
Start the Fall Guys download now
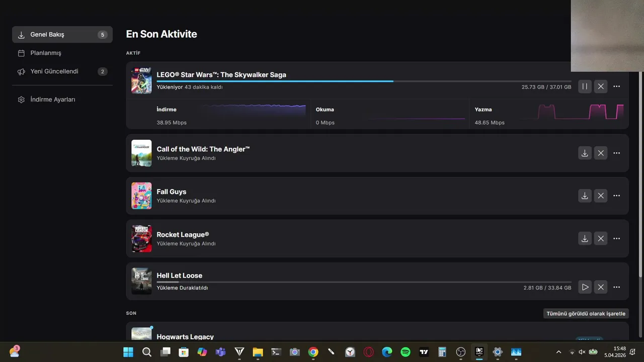click(x=585, y=196)
